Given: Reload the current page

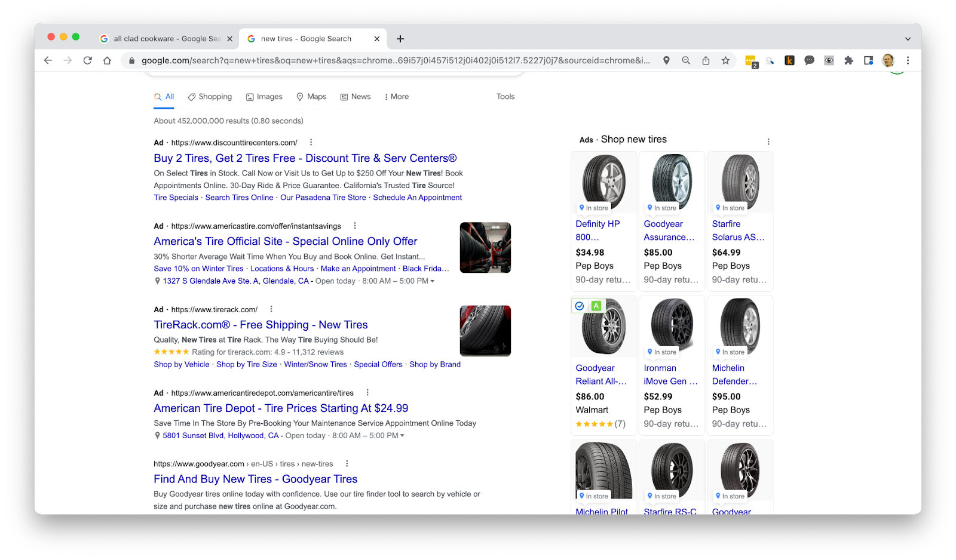Looking at the screenshot, I should pyautogui.click(x=87, y=60).
